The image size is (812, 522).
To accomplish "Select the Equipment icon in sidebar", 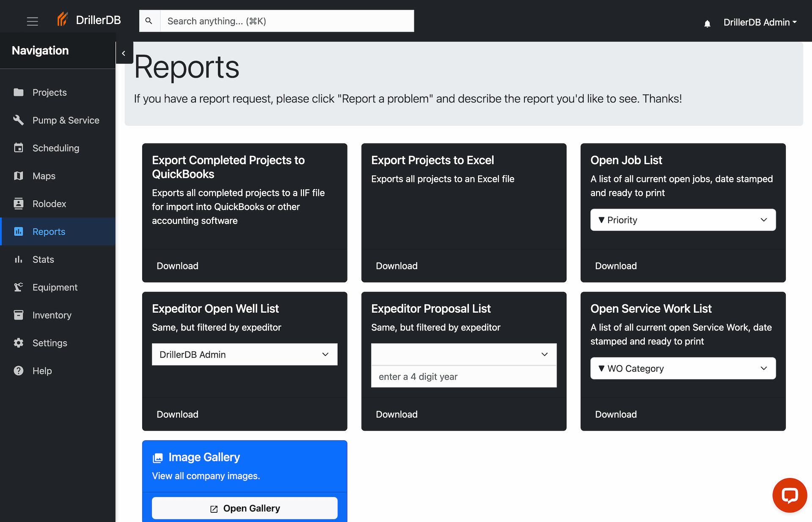I will pyautogui.click(x=19, y=287).
